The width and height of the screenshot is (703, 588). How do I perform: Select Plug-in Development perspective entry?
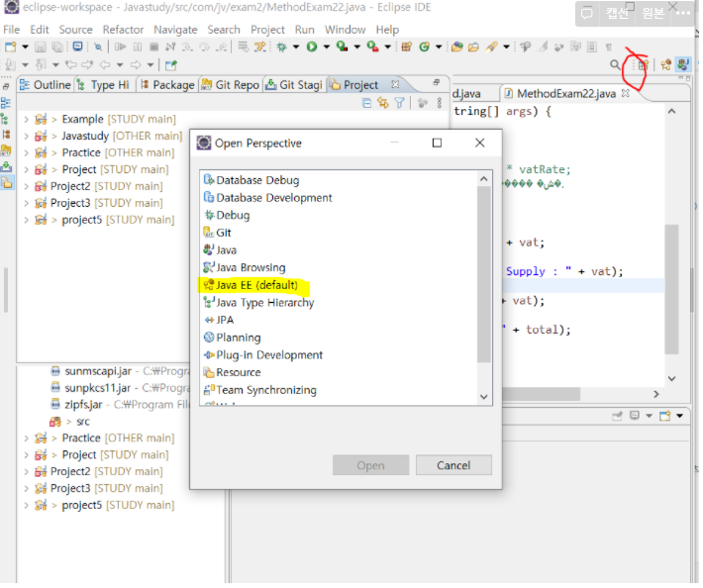tap(263, 355)
